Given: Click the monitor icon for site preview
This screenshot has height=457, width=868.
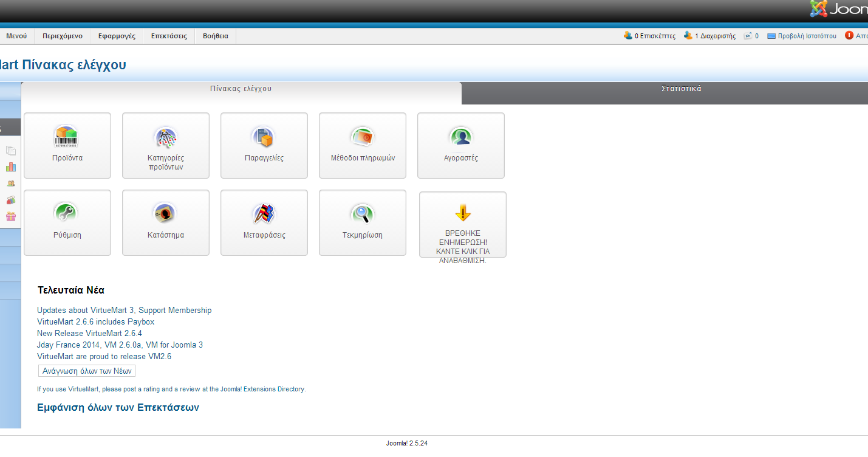Looking at the screenshot, I should point(772,36).
